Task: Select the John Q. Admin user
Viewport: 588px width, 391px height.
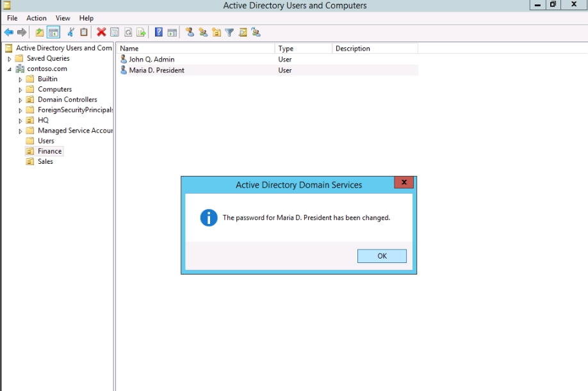Action: point(151,60)
